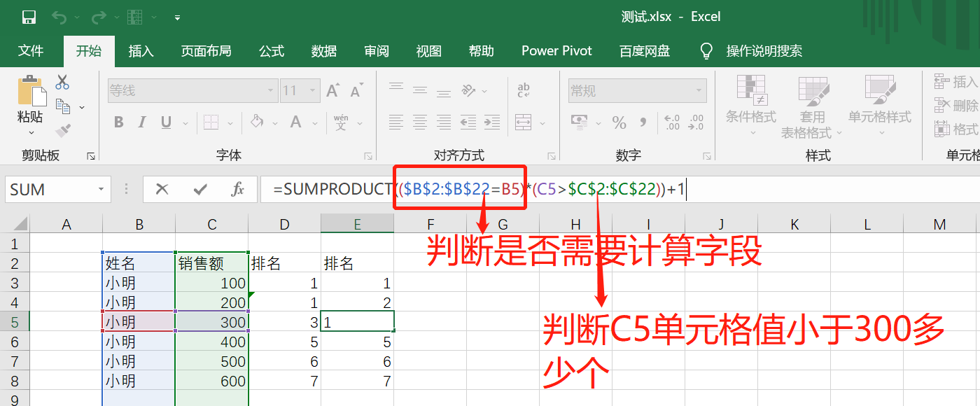The width and height of the screenshot is (980, 406).
Task: Confirm the formula with the check mark icon
Action: point(200,189)
